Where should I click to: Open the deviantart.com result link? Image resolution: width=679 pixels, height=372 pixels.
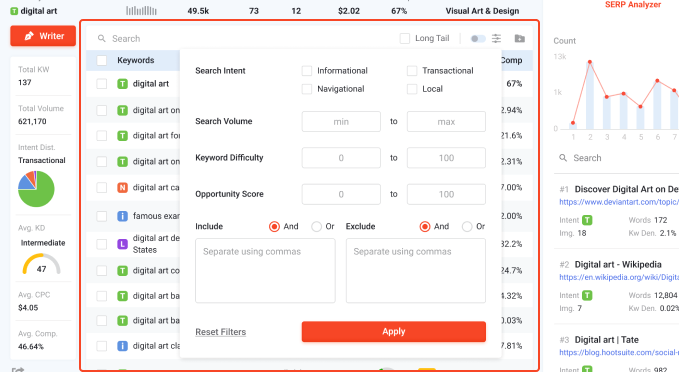click(x=619, y=202)
